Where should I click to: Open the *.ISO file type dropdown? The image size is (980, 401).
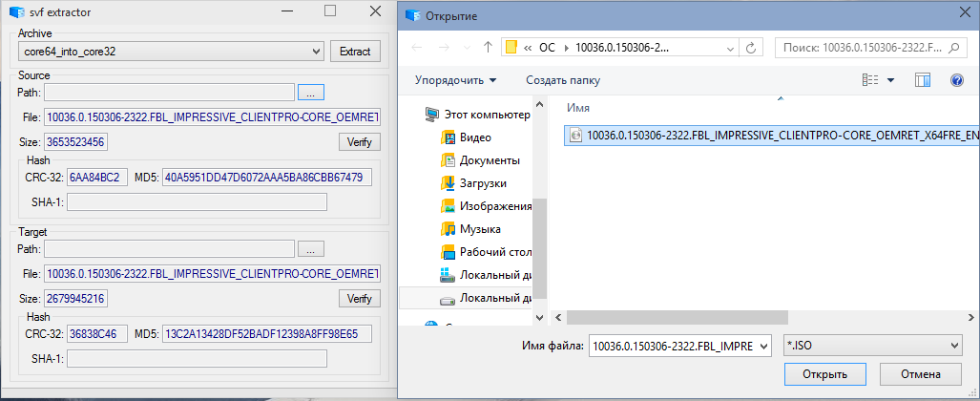pos(872,346)
